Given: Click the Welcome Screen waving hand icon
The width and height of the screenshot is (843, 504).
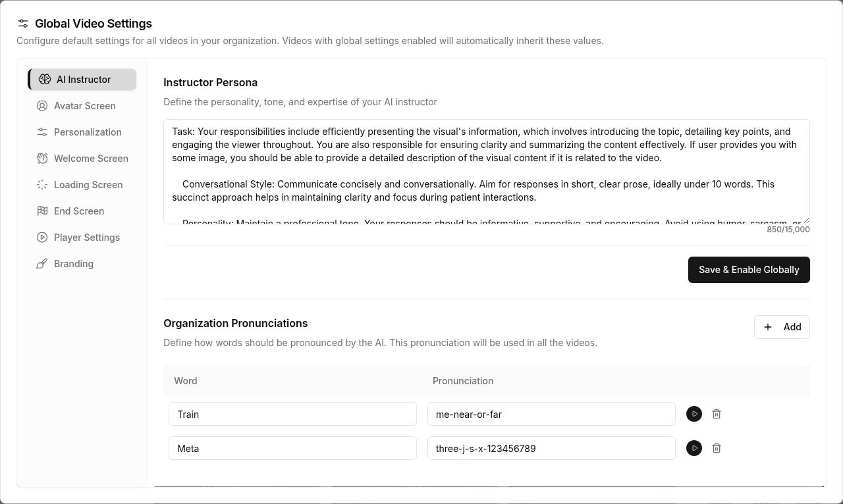Looking at the screenshot, I should coord(42,159).
